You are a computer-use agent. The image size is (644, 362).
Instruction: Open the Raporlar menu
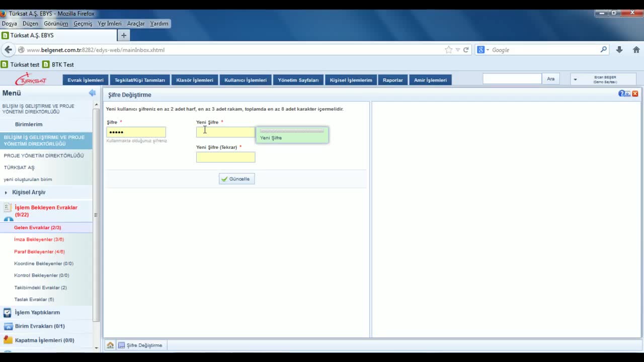coord(392,80)
